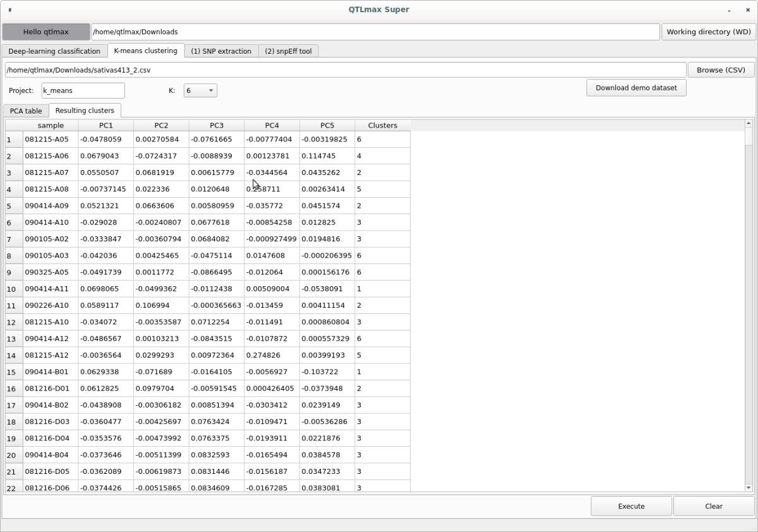Click the Clear button

coord(713,506)
